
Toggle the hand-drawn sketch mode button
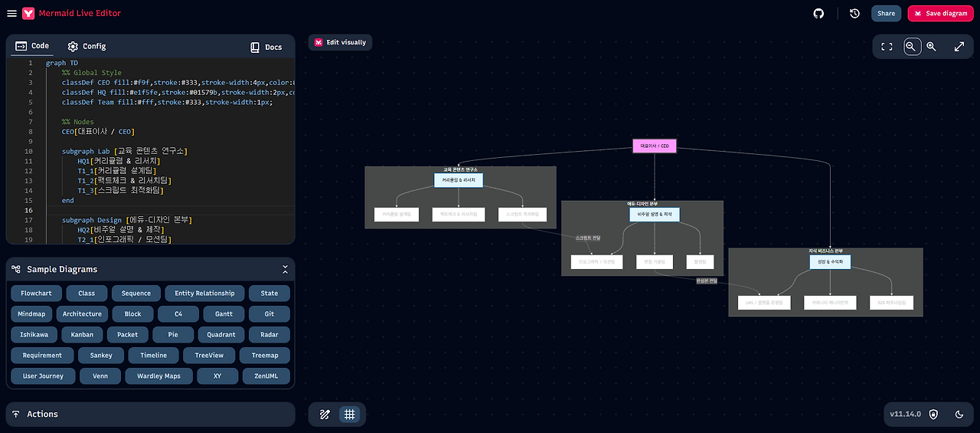(325, 415)
